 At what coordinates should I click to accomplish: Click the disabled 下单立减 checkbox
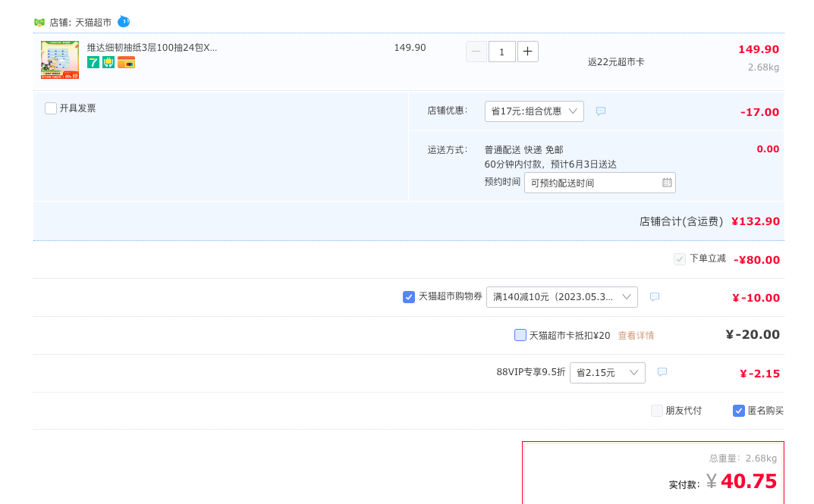pyautogui.click(x=680, y=259)
